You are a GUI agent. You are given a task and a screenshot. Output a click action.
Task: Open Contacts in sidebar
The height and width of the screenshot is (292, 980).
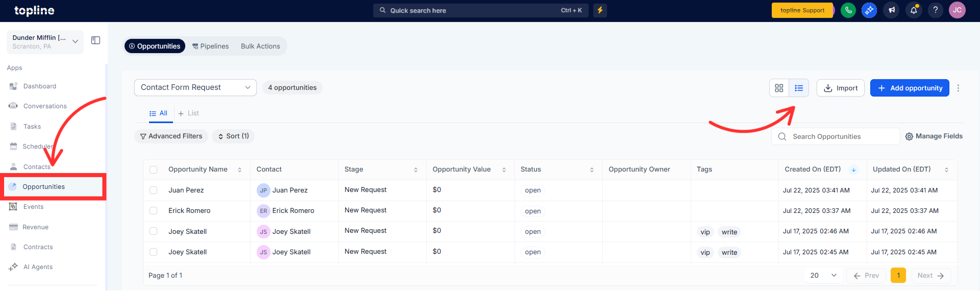point(37,167)
